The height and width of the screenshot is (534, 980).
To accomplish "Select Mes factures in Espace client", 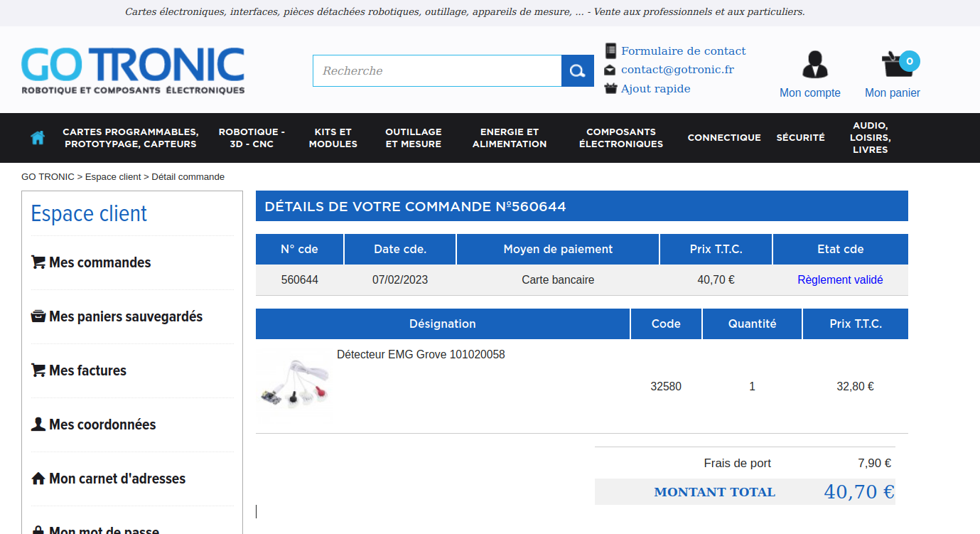I will point(87,370).
